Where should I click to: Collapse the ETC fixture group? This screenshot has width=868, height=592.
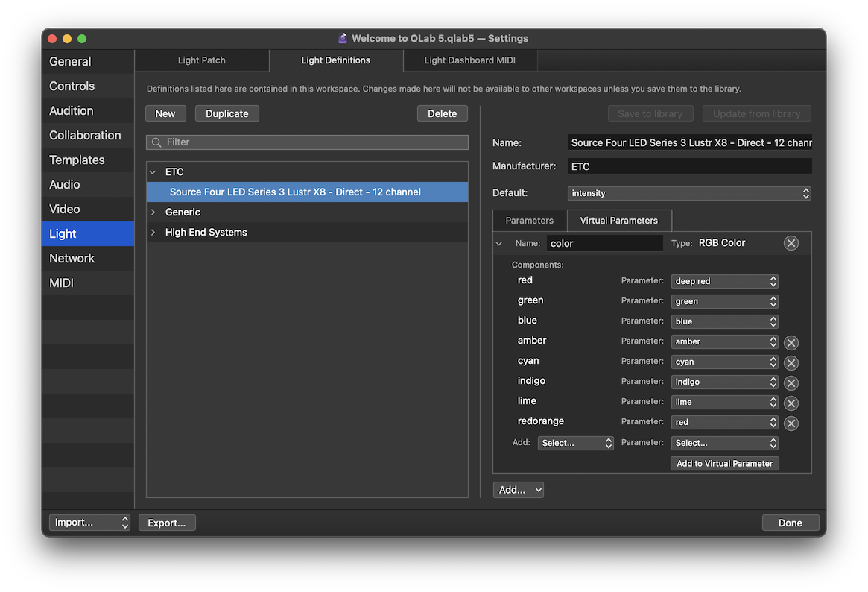click(x=154, y=171)
